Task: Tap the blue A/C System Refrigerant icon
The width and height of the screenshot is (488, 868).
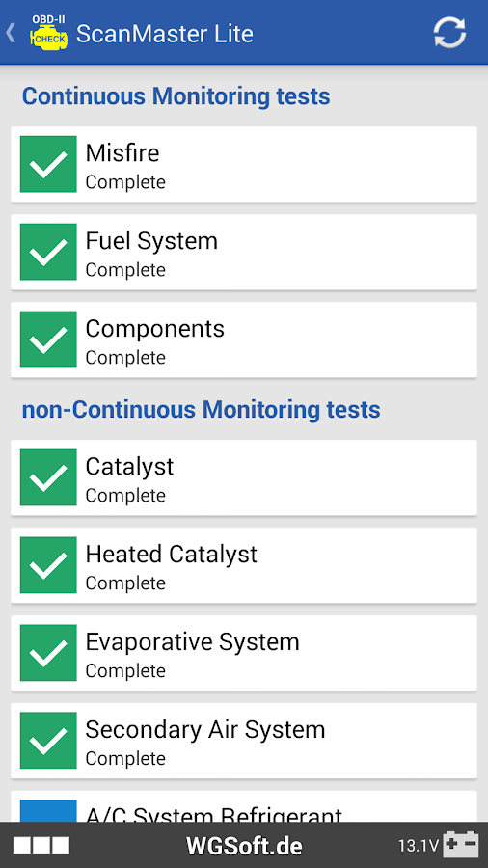Action: [48, 810]
